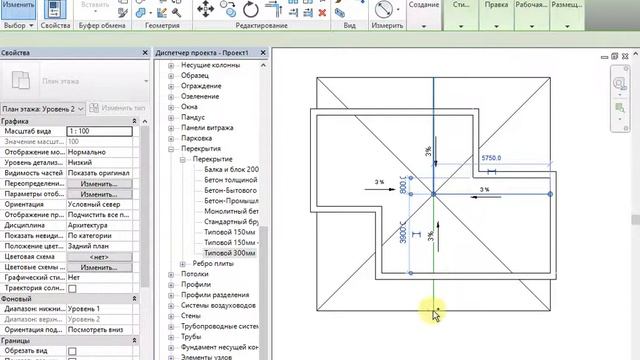Expand the Стены tree node
This screenshot has width=640, height=360.
[x=171, y=316]
